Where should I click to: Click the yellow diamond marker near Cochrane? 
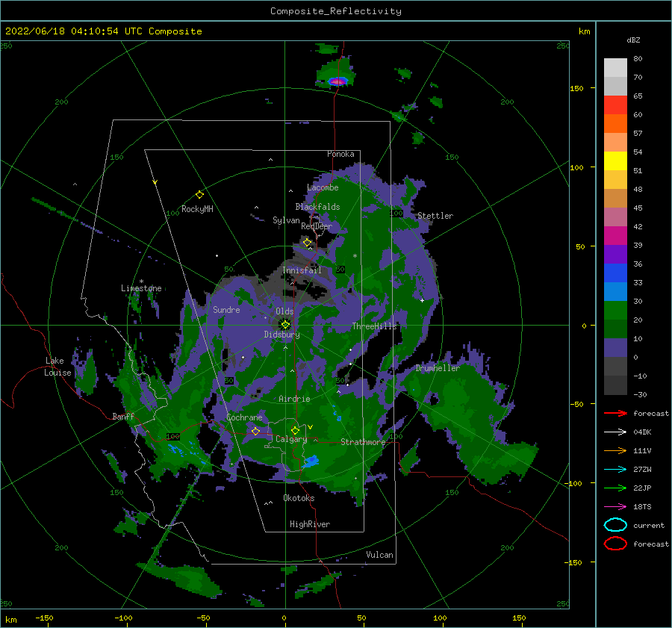(x=255, y=431)
